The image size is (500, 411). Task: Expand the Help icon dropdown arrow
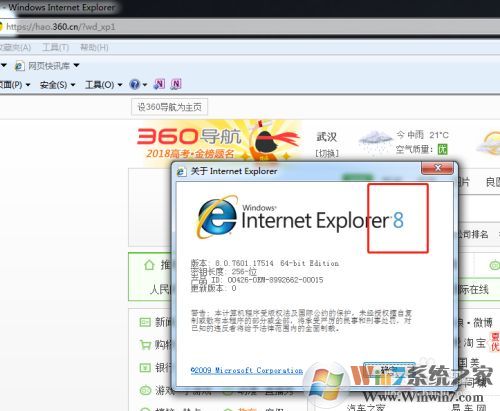(145, 85)
